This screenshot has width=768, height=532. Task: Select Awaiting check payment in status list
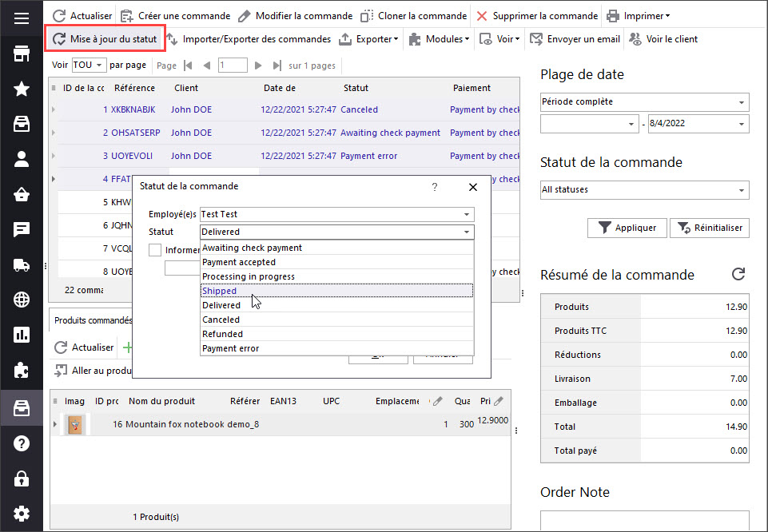tap(337, 248)
